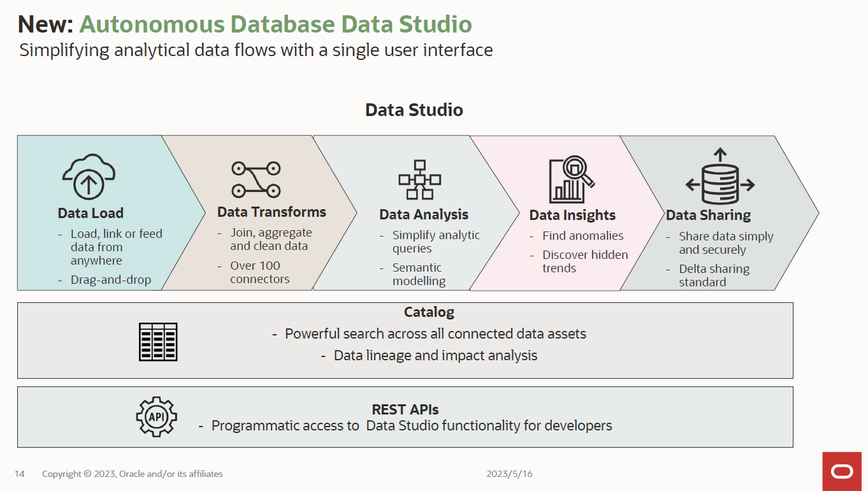The image size is (868, 491).
Task: Toggle the Drag-and-drop option under Data Load
Action: (x=112, y=279)
